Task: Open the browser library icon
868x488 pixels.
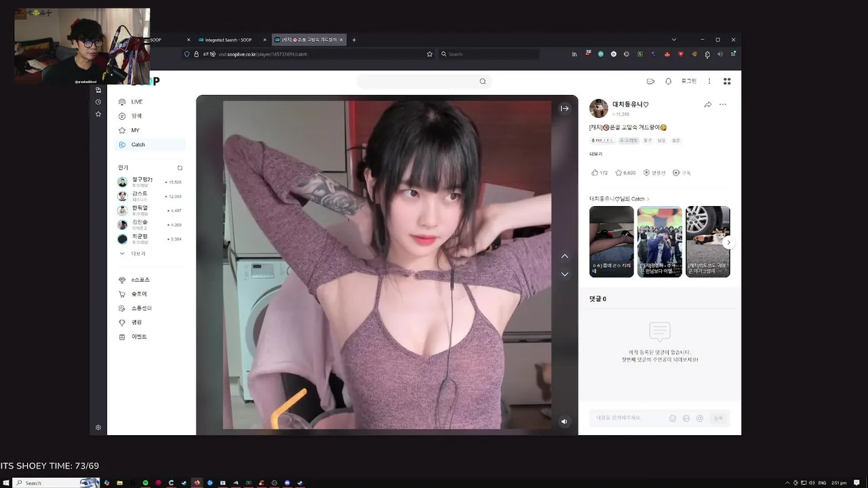Action: tap(574, 54)
